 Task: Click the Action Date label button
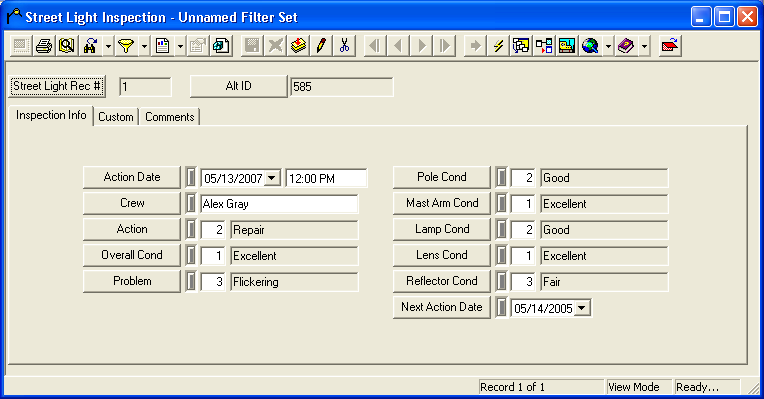pos(132,177)
